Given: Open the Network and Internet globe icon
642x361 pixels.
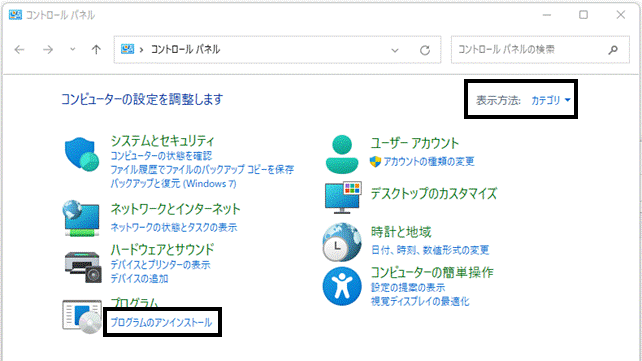Looking at the screenshot, I should click(81, 218).
